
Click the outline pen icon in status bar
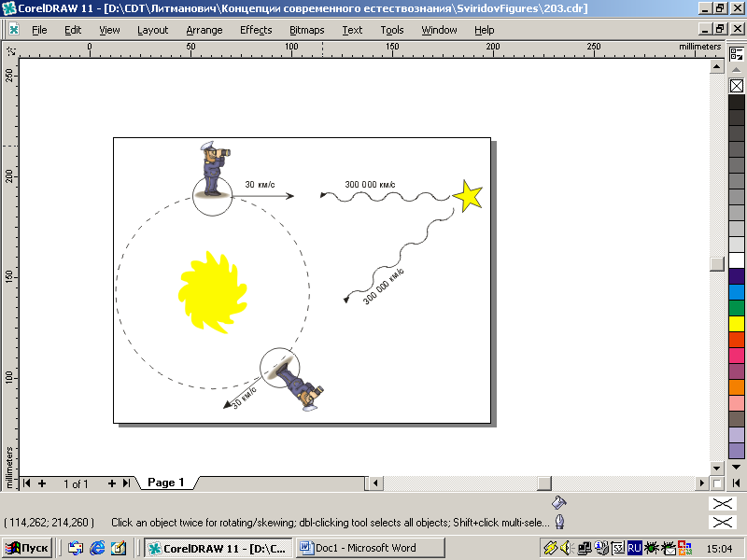point(559,522)
